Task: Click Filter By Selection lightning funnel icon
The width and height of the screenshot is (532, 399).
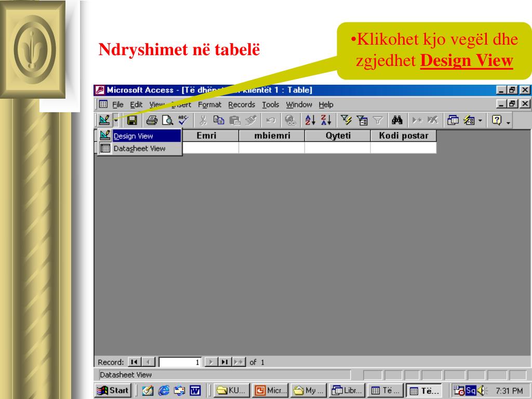Action: pos(346,120)
